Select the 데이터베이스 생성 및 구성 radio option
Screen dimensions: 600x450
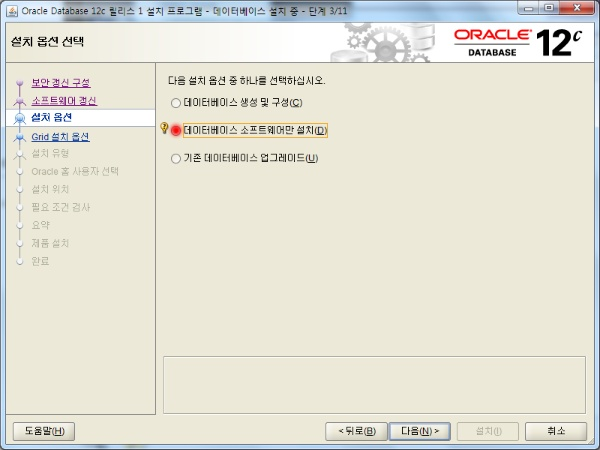point(176,103)
